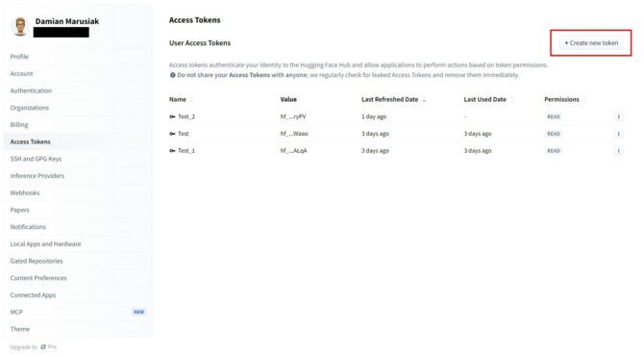This screenshot has width=644, height=357.
Task: Click the Value column header
Action: pos(288,99)
